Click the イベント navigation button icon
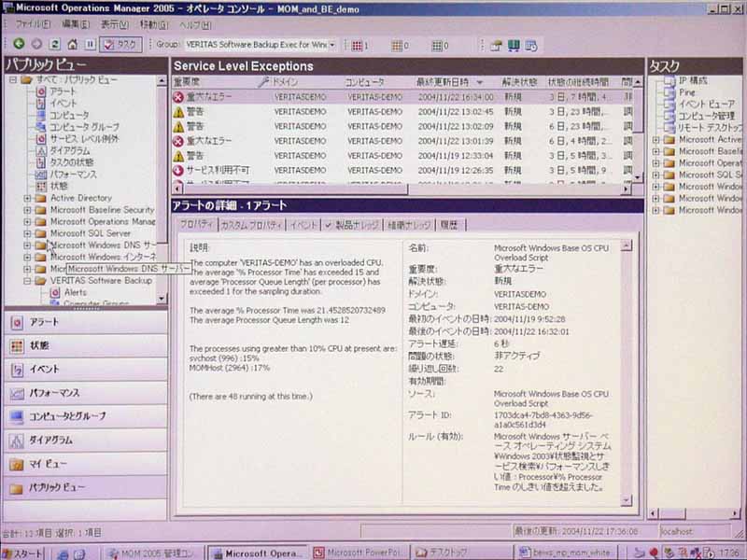The height and width of the screenshot is (560, 747). click(x=17, y=370)
